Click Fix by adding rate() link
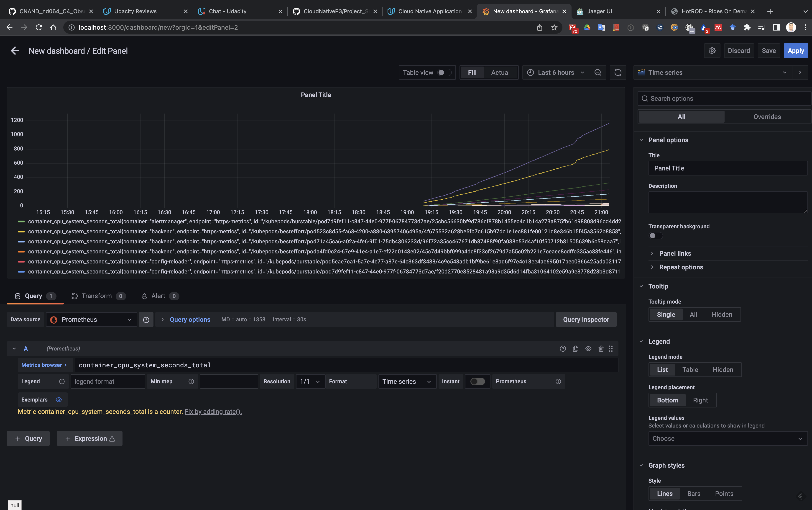Screen dimensions: 812x510 coord(213,412)
